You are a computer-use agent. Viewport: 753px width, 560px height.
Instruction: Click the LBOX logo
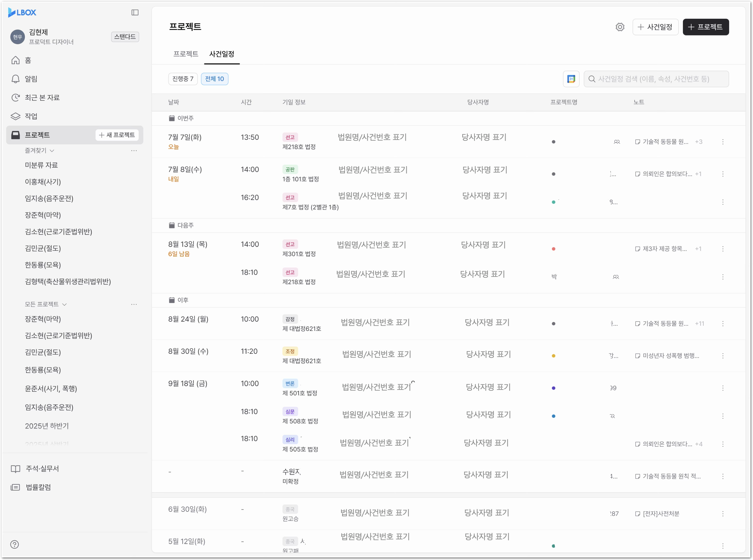click(22, 13)
